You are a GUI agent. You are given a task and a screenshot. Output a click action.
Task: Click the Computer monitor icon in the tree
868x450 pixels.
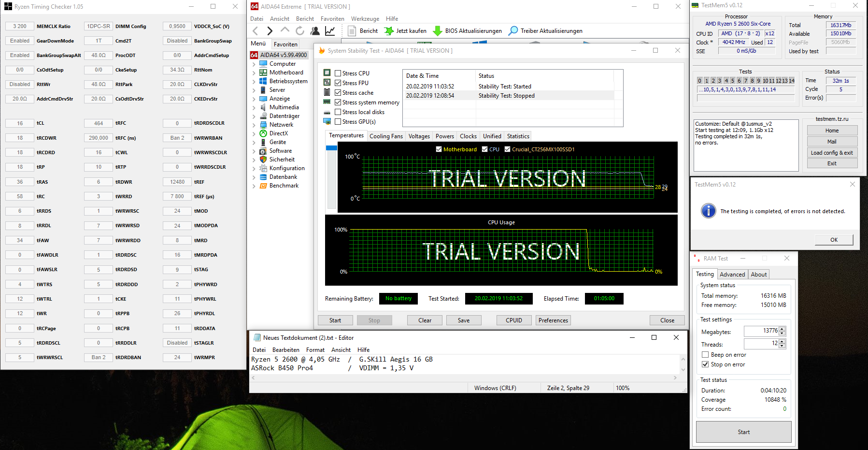(x=263, y=64)
